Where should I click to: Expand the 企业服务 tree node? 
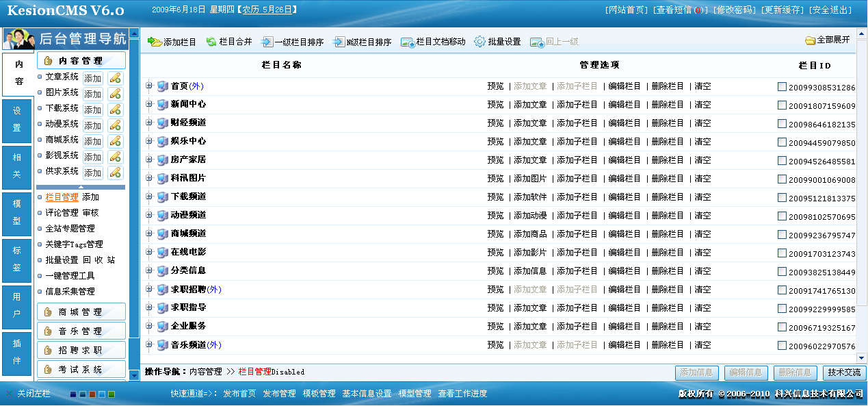149,326
